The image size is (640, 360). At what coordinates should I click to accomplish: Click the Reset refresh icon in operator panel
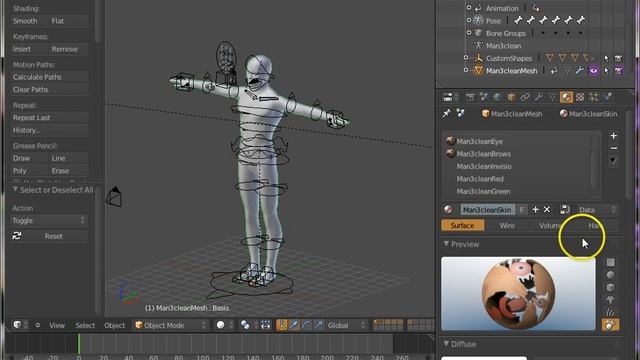pyautogui.click(x=17, y=236)
